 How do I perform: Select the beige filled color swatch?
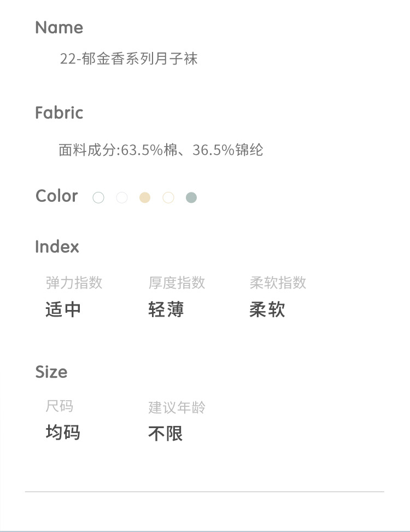tap(145, 197)
